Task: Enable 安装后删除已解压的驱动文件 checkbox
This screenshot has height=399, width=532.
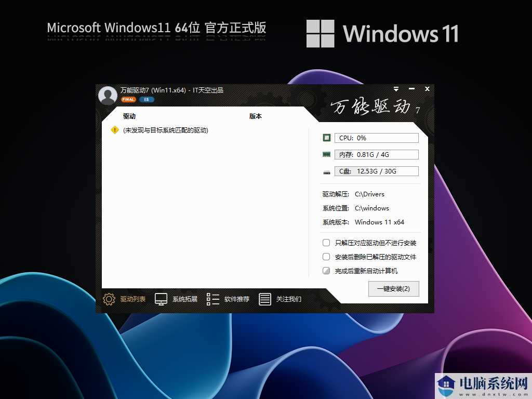Action: coord(326,257)
